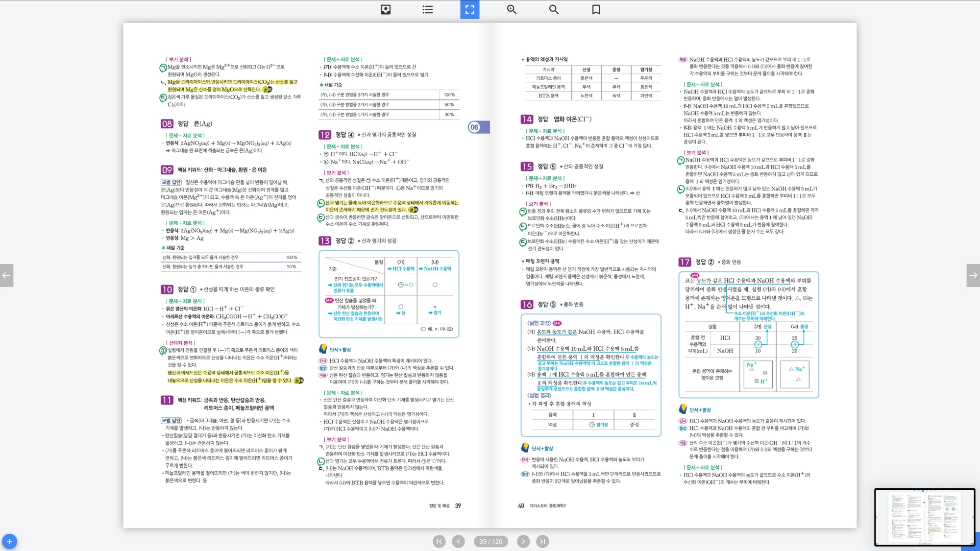Open the table of contents list
980x551 pixels.
point(427,9)
